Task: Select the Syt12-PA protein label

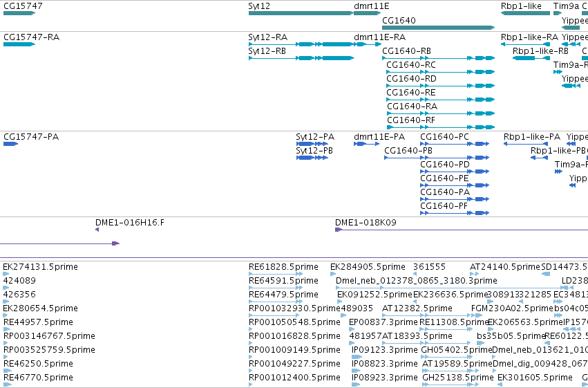Action: (x=315, y=136)
